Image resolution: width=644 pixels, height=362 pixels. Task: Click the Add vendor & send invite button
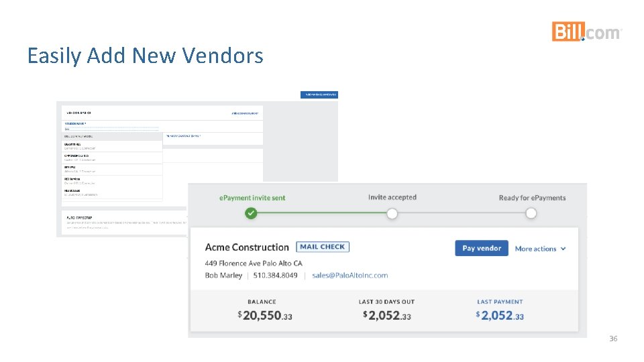[x=319, y=95]
